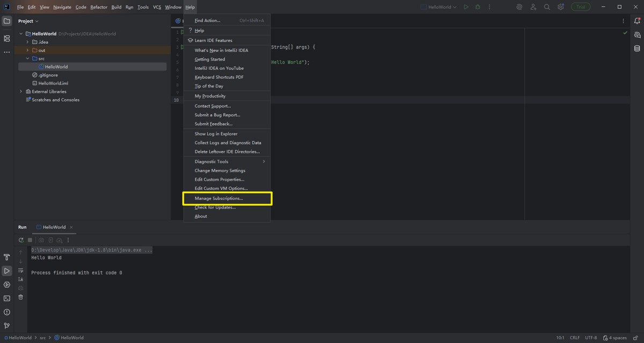Select Manage Subscriptions menu item
The image size is (644, 343).
click(219, 198)
